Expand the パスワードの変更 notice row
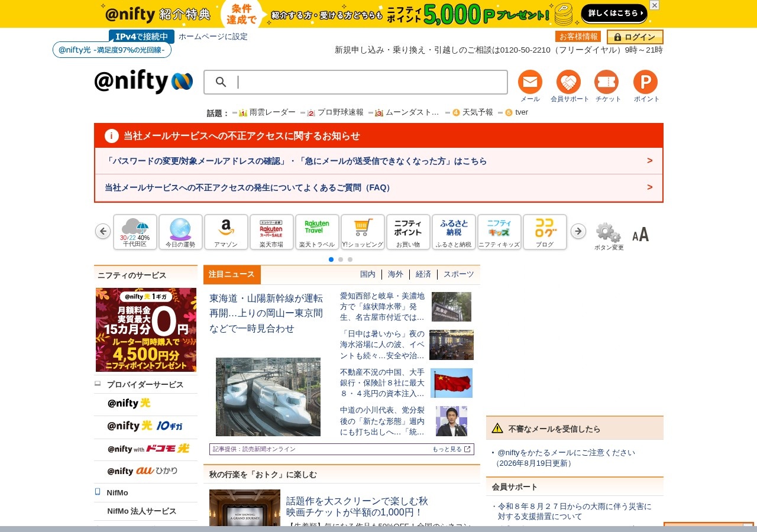The width and height of the screenshot is (757, 532). [378, 161]
